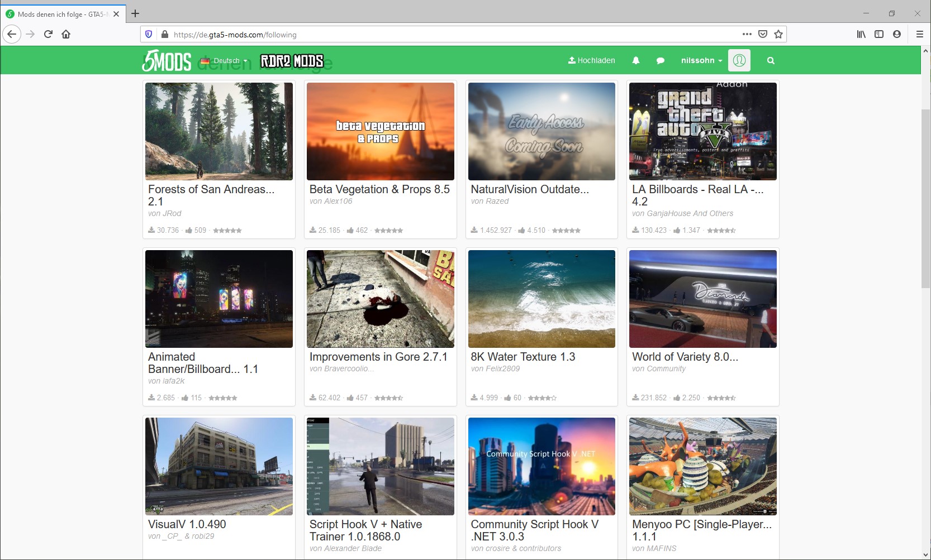Open a new browser tab
Image resolution: width=931 pixels, height=560 pixels.
tap(135, 13)
